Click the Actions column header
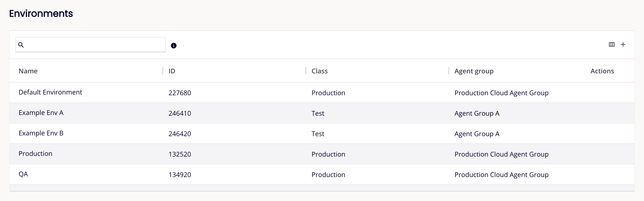644x201 pixels. [x=602, y=71]
